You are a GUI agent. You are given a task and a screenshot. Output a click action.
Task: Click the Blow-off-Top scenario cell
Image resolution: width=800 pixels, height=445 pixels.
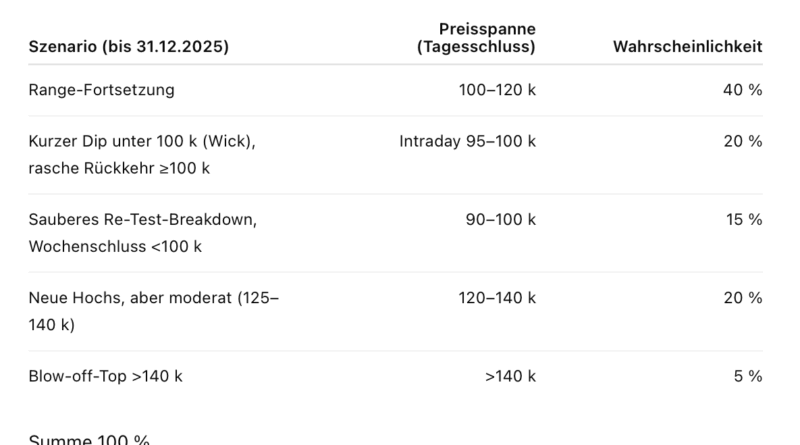point(105,376)
